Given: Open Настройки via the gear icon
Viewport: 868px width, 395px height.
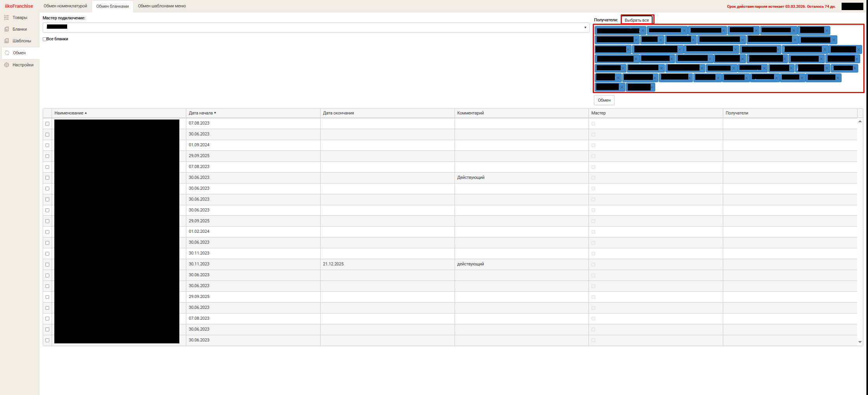Looking at the screenshot, I should [7, 65].
